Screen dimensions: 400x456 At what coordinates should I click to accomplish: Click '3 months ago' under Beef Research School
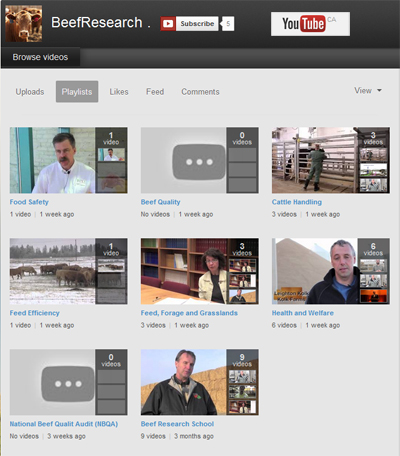coord(194,436)
